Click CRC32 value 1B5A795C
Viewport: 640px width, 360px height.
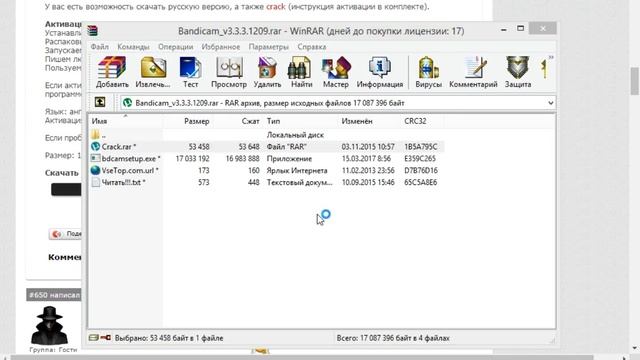(421, 147)
